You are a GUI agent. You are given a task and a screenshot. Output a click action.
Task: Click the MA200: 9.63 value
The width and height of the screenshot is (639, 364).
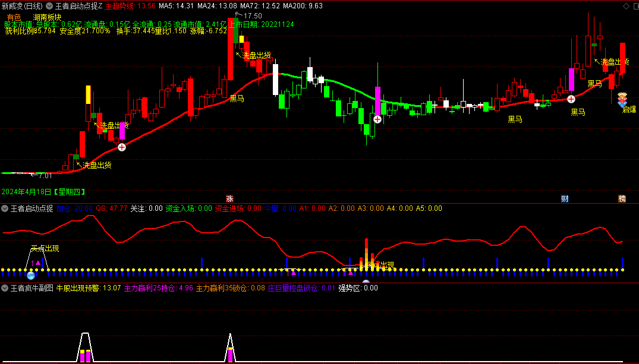pos(303,6)
